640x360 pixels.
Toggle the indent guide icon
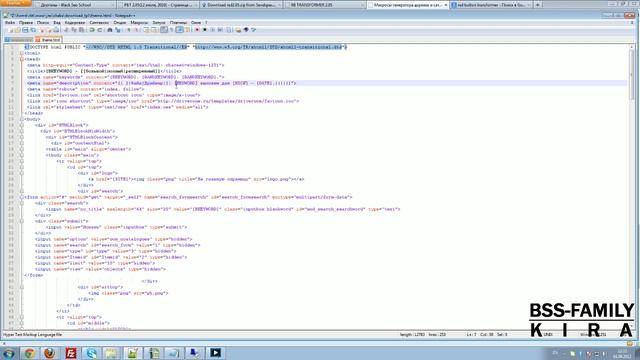[x=180, y=30]
